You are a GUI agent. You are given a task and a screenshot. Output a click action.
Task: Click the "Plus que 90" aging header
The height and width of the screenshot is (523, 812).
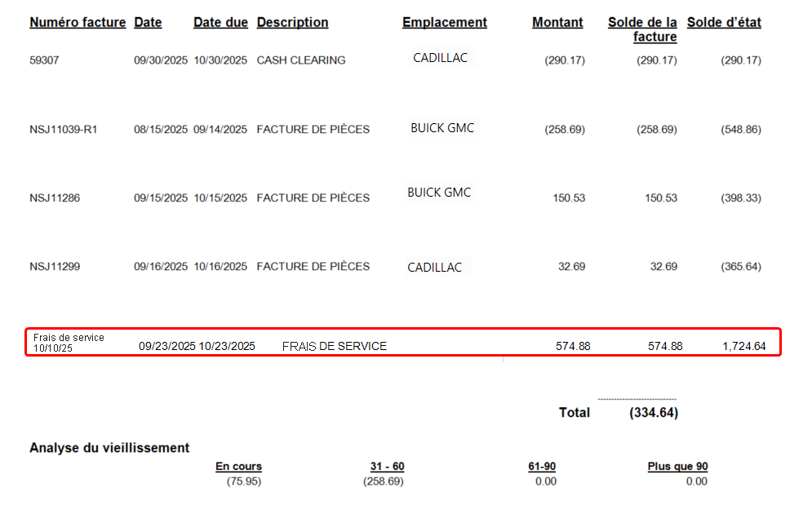coord(677,467)
